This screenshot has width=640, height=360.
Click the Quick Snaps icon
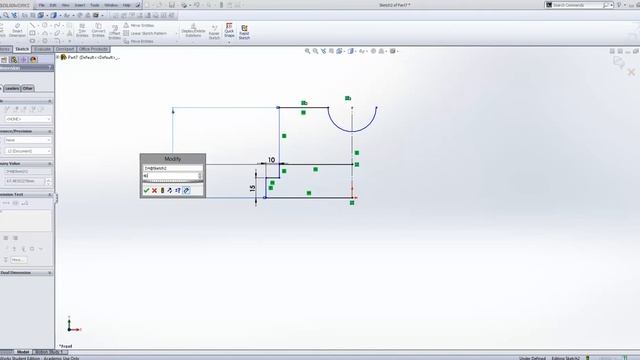(x=229, y=30)
